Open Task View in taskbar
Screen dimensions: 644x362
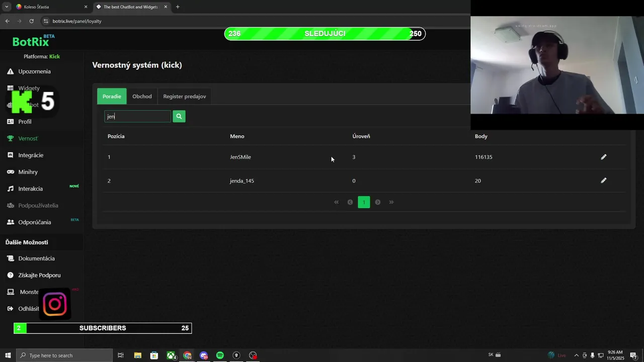click(121, 355)
